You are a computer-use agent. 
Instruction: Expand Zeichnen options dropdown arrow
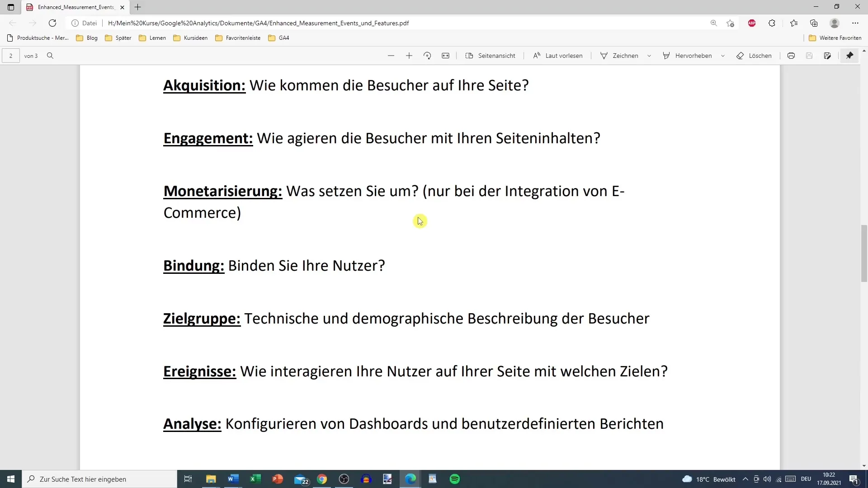coord(649,56)
